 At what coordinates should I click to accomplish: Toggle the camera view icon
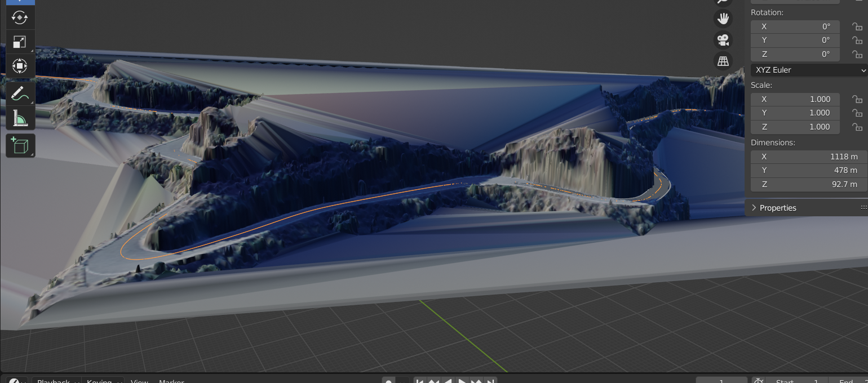click(x=723, y=40)
